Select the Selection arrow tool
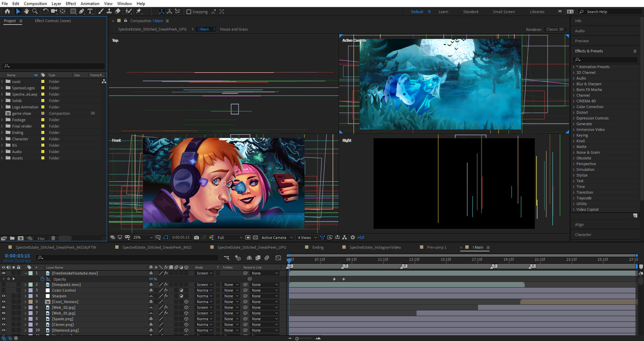 [x=18, y=11]
